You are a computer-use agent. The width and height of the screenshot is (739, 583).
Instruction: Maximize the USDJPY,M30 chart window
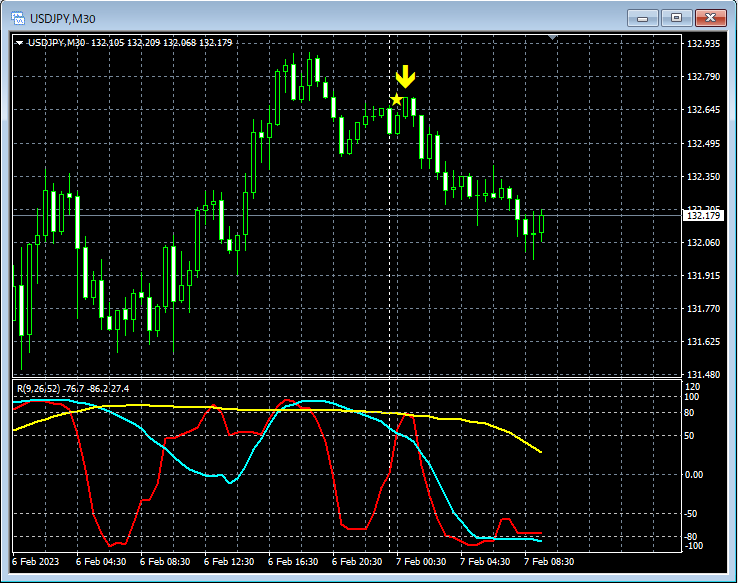[676, 18]
